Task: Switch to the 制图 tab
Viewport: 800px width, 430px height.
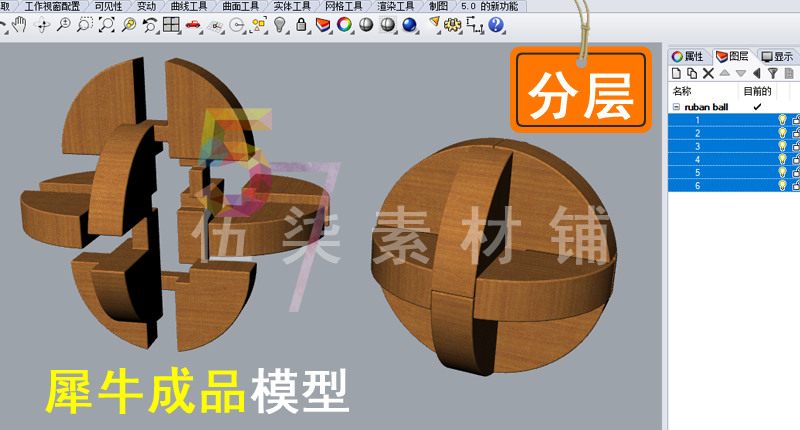Action: pyautogui.click(x=438, y=6)
